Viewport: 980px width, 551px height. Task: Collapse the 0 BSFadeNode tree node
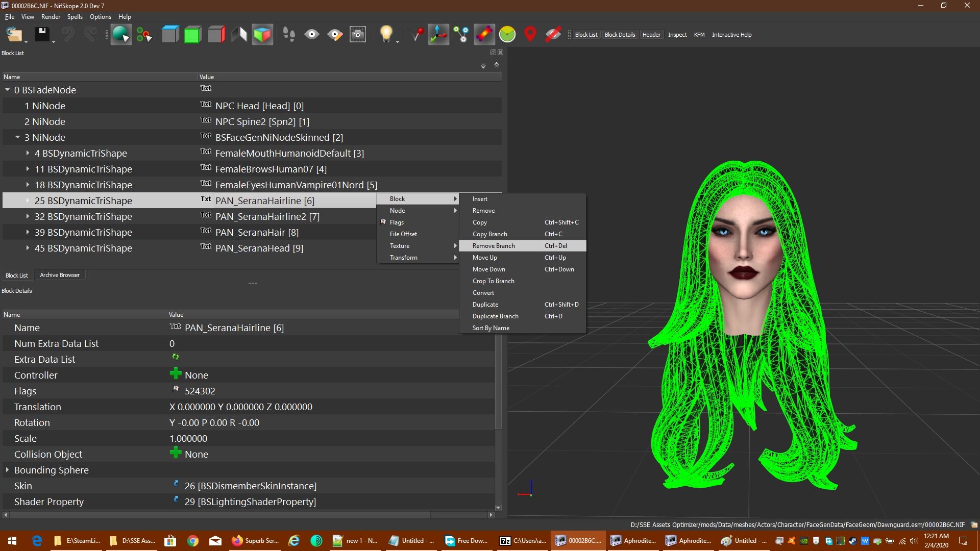click(8, 90)
